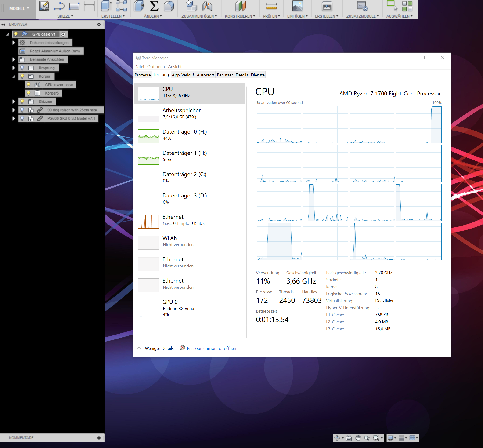Open the Datei menu in Task-Manager
This screenshot has height=448, width=483.
[x=139, y=67]
